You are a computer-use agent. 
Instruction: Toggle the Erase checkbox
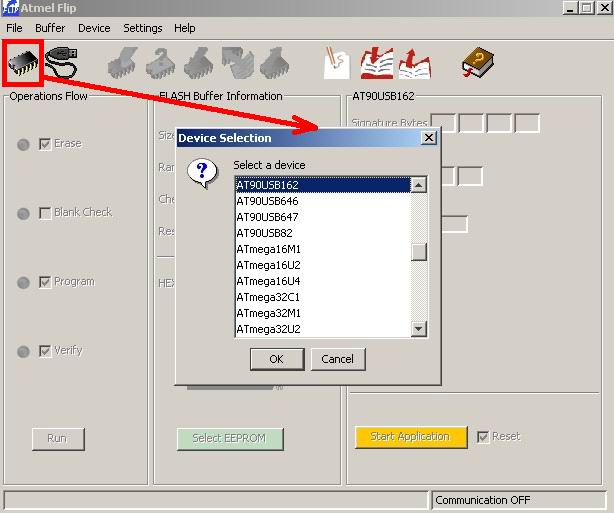[45, 144]
